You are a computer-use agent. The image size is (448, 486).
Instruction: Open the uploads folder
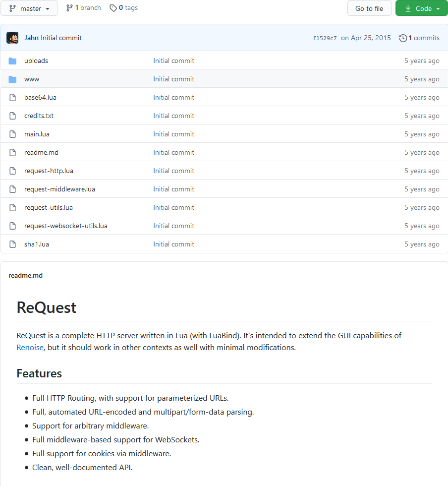tap(36, 61)
